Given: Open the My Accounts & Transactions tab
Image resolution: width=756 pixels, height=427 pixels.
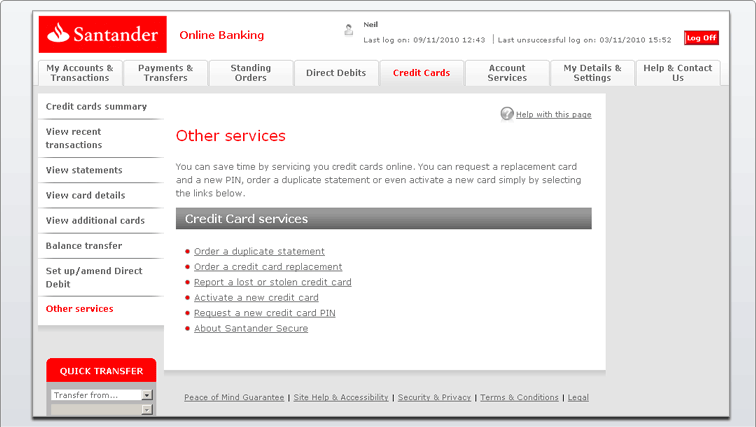Looking at the screenshot, I should pos(80,73).
